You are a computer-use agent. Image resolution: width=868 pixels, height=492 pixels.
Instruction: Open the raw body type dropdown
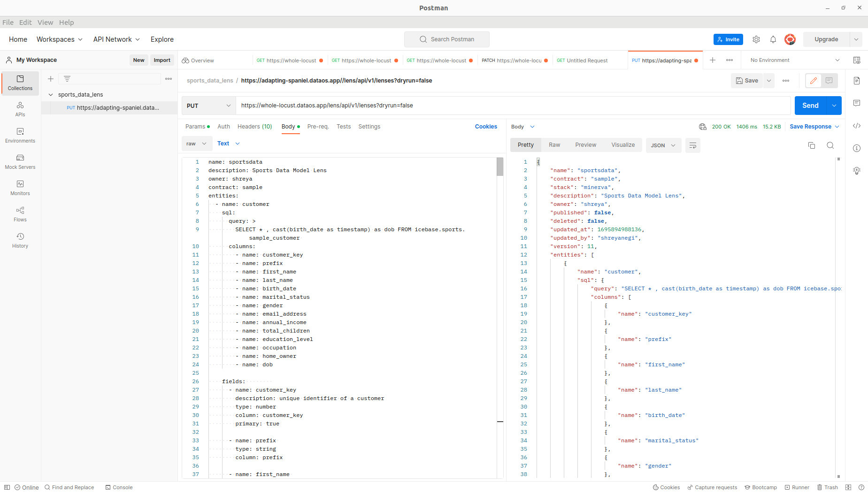[x=196, y=144]
